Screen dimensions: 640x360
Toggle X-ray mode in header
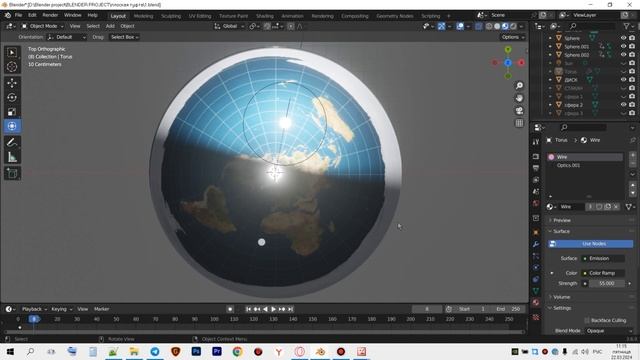[478, 26]
